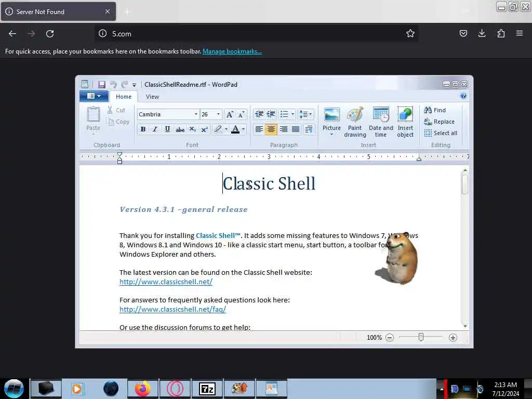Toggle strikethrough formatting
The image size is (532, 399).
tap(180, 129)
